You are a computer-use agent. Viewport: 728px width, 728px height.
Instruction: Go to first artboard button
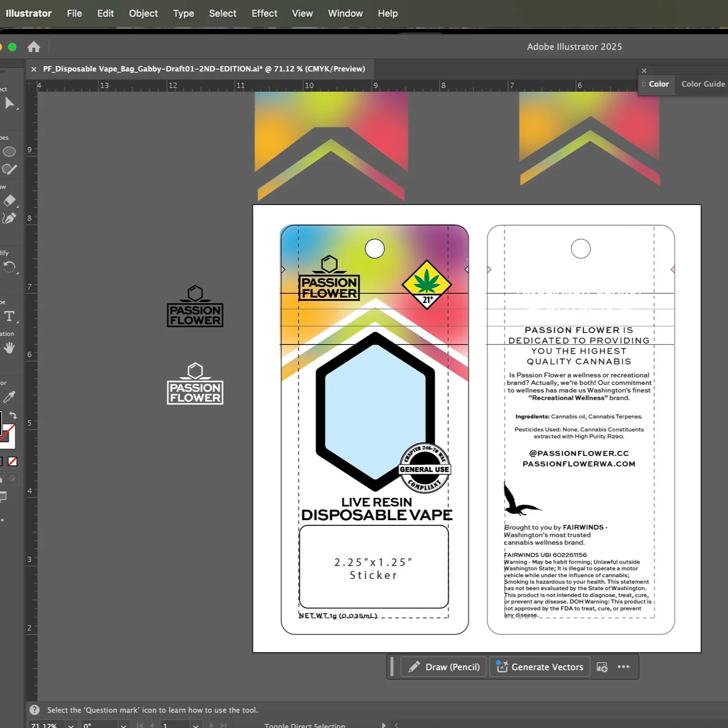click(139, 725)
